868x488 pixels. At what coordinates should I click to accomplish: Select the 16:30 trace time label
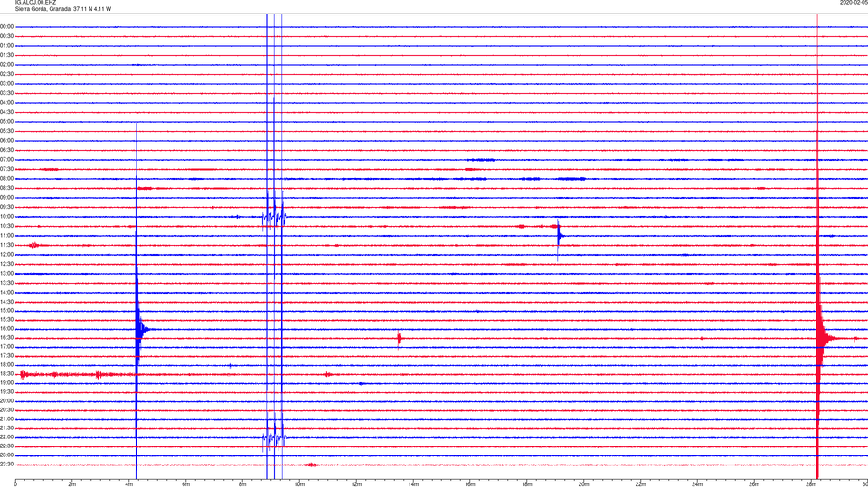click(6, 337)
